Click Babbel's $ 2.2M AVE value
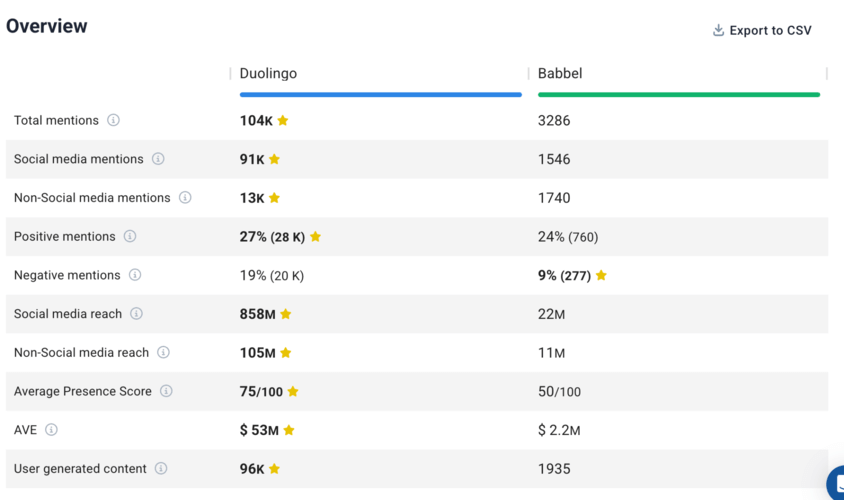 click(559, 430)
